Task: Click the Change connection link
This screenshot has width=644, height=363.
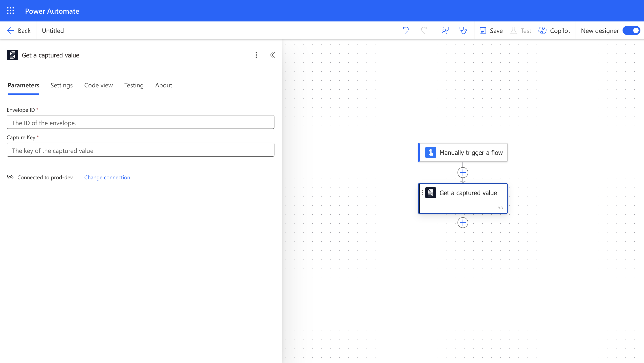Action: coord(107,177)
